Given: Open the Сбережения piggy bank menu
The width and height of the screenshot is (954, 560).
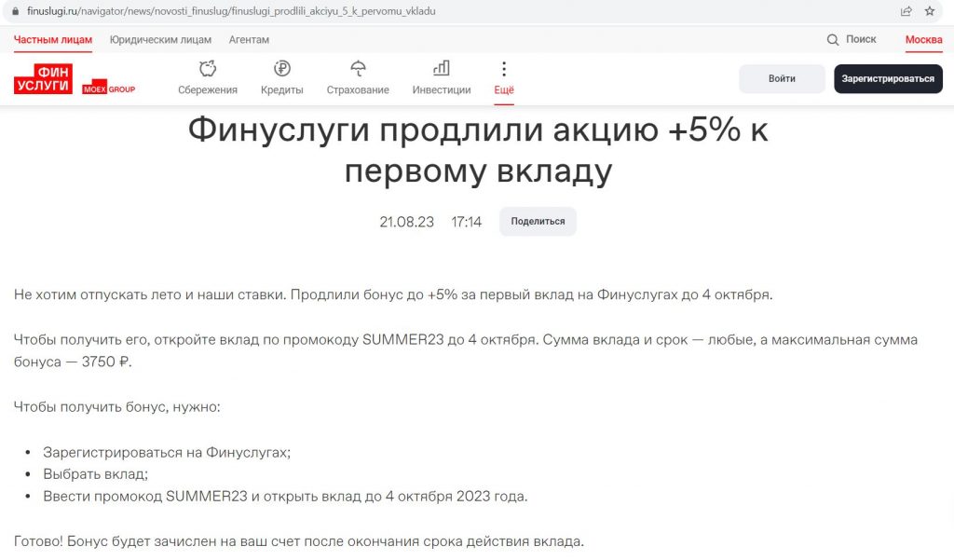Looking at the screenshot, I should [208, 77].
